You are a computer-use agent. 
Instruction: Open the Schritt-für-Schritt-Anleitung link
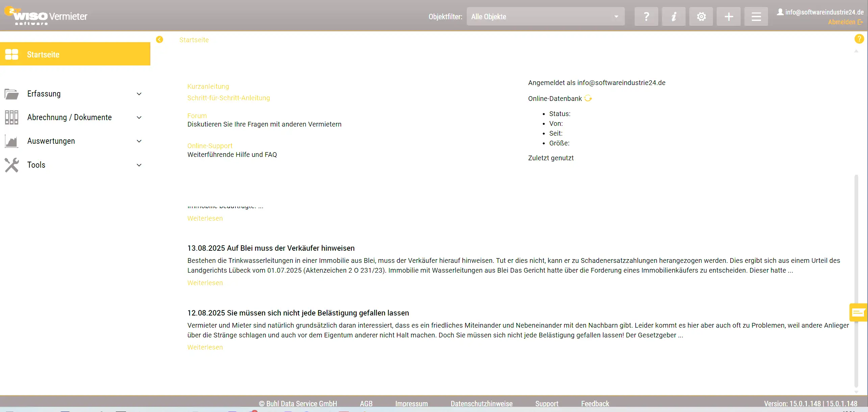pos(228,98)
